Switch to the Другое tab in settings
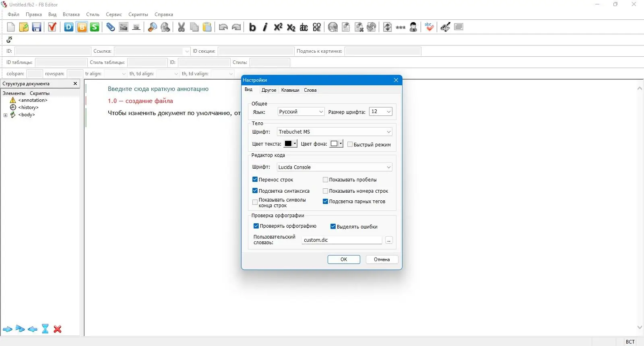This screenshot has height=346, width=644. [269, 90]
